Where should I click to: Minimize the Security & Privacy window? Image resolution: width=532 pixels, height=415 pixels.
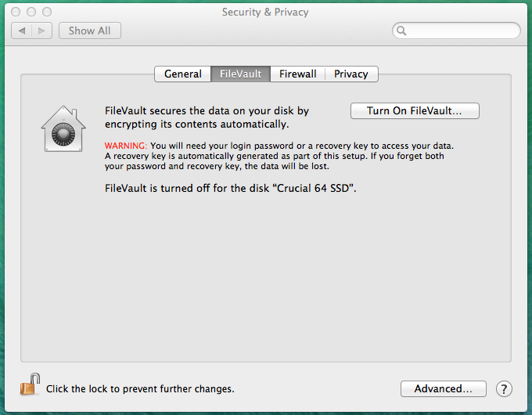[x=31, y=13]
